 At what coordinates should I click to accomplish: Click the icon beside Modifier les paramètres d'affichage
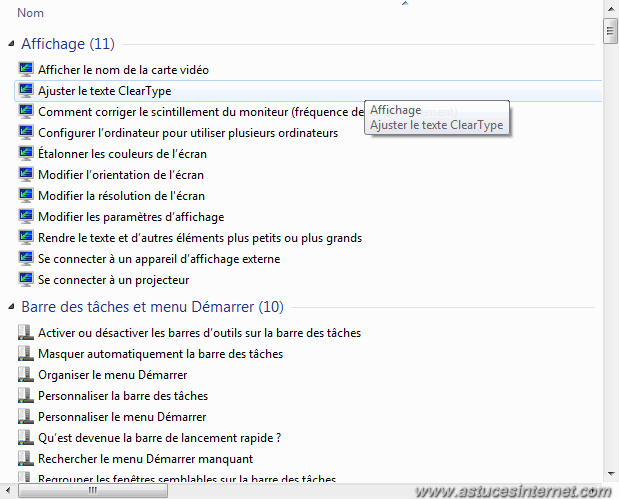pos(26,216)
